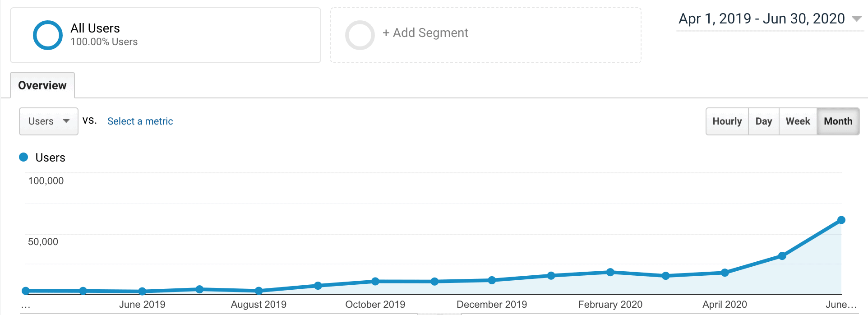868x315 pixels.
Task: Click the empty Add Segment circle icon
Action: 360,35
